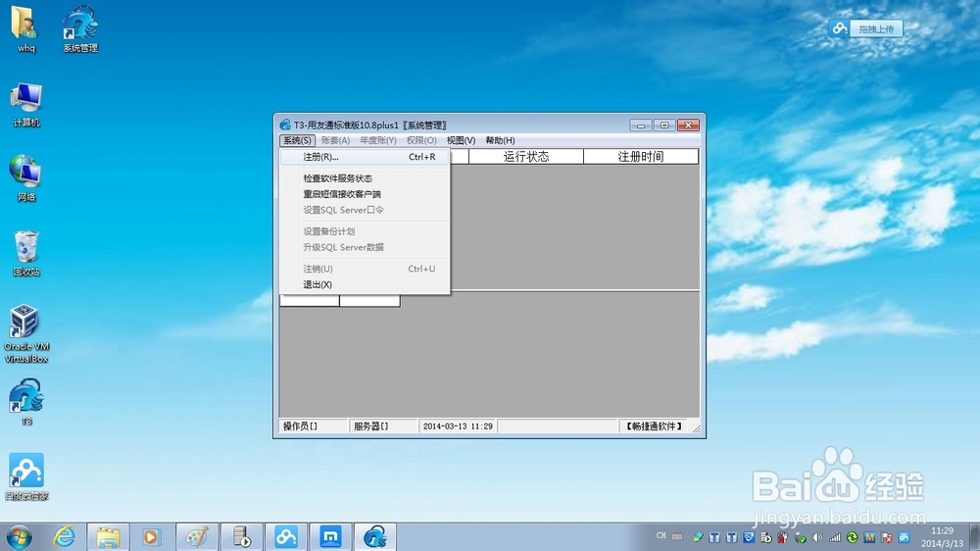
Task: Click 服务器[] in the status bar
Action: pos(383,426)
